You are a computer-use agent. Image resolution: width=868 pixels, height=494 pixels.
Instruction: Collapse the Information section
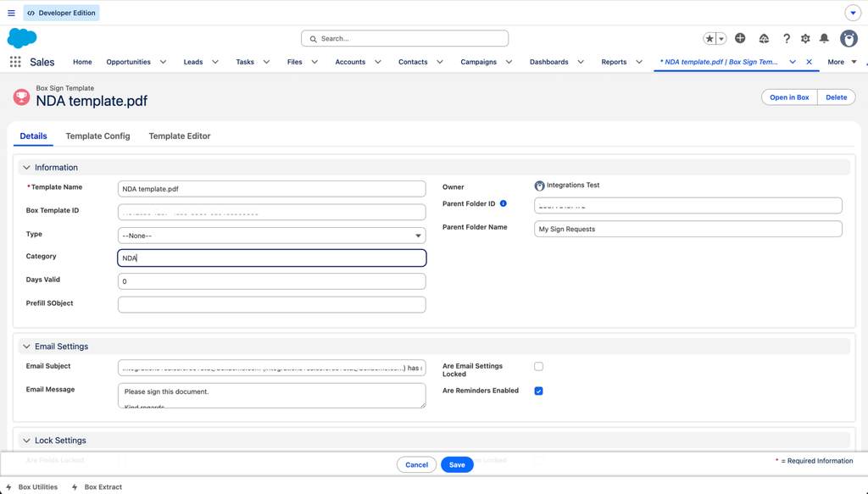point(26,168)
